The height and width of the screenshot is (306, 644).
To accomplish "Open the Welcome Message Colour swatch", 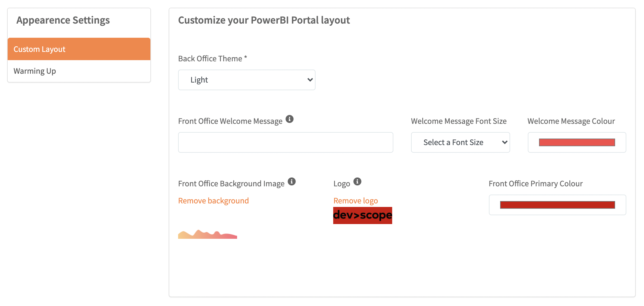I will point(576,142).
